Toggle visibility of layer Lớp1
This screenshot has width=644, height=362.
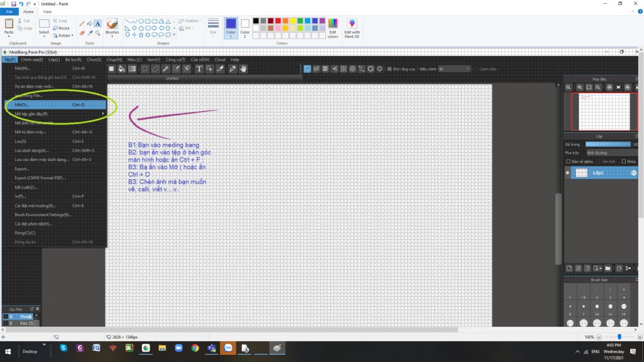[x=567, y=172]
